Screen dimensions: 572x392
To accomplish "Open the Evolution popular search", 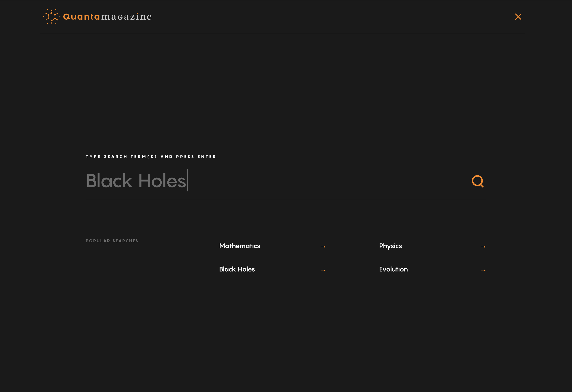I will pos(393,269).
